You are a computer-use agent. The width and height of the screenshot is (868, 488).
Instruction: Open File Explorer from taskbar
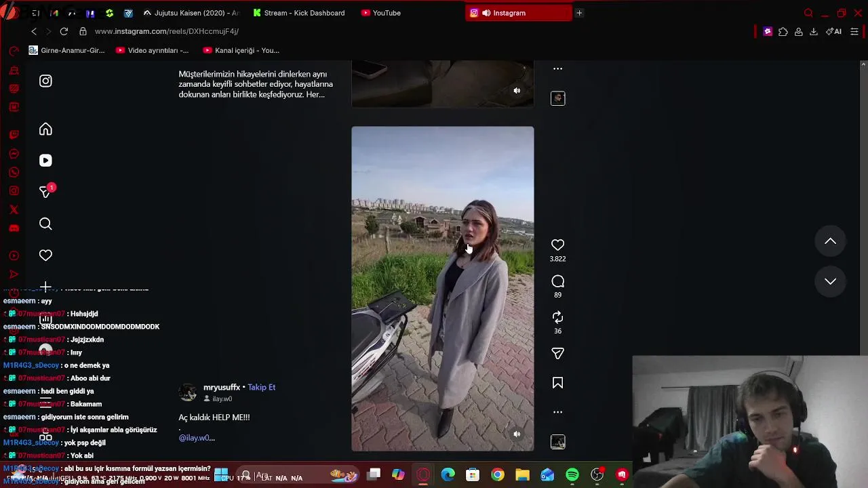click(x=522, y=475)
